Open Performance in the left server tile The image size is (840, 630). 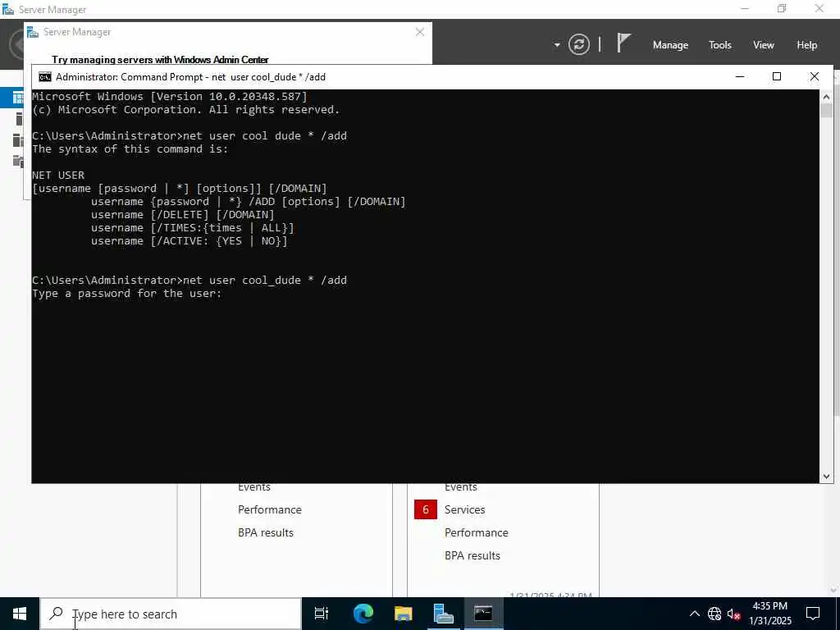pos(269,509)
